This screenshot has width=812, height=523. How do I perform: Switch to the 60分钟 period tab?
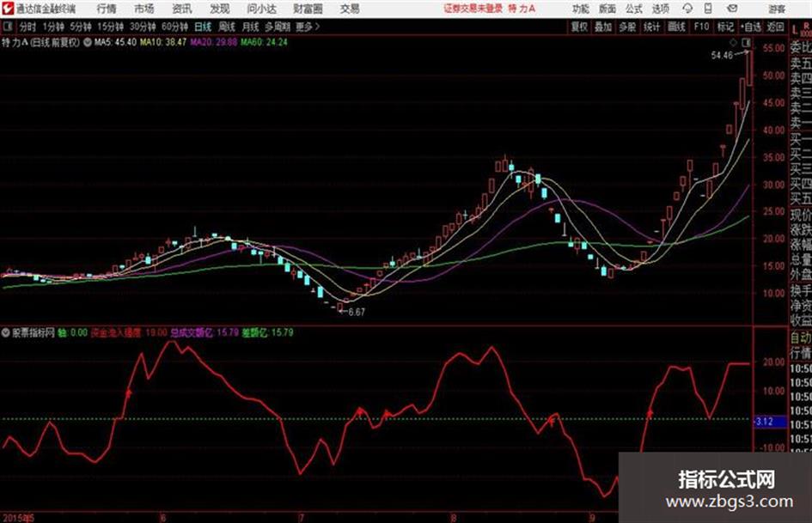tap(174, 27)
